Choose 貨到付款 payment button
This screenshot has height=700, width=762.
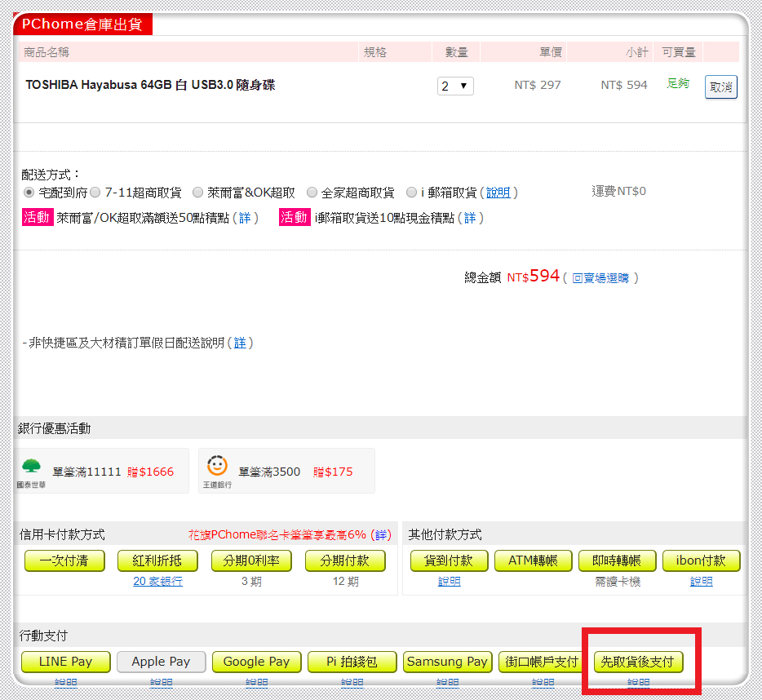449,561
